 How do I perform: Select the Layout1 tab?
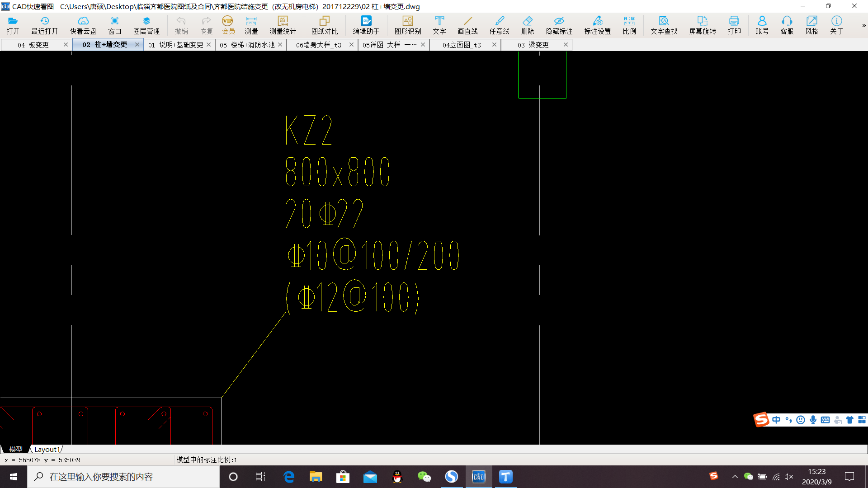click(x=47, y=449)
